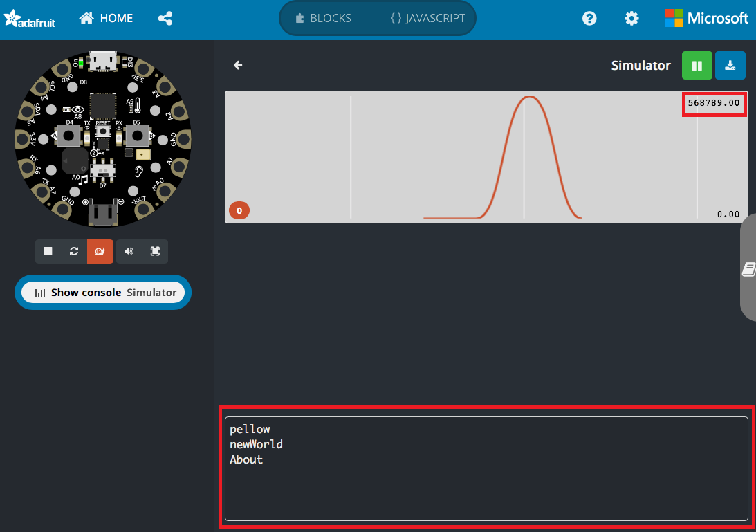This screenshot has width=756, height=532.
Task: Click the orange 0 badge on the chart
Action: pos(239,210)
